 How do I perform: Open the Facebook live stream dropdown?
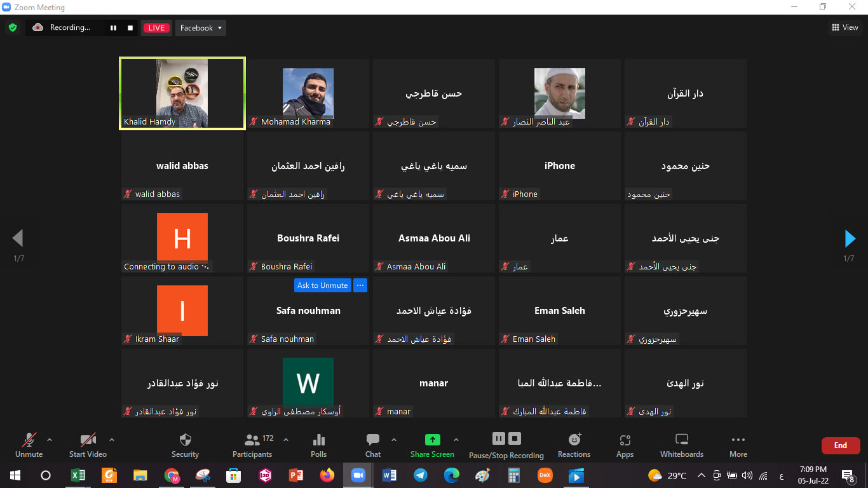201,28
